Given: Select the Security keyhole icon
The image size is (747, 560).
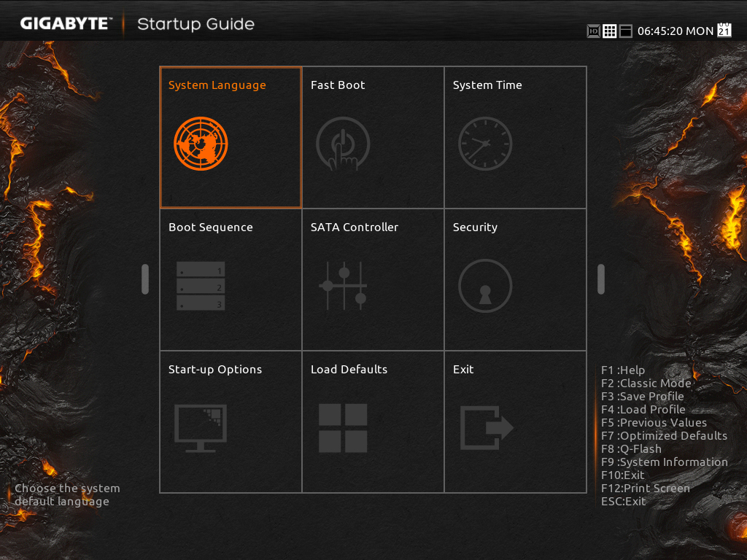Looking at the screenshot, I should click(485, 286).
